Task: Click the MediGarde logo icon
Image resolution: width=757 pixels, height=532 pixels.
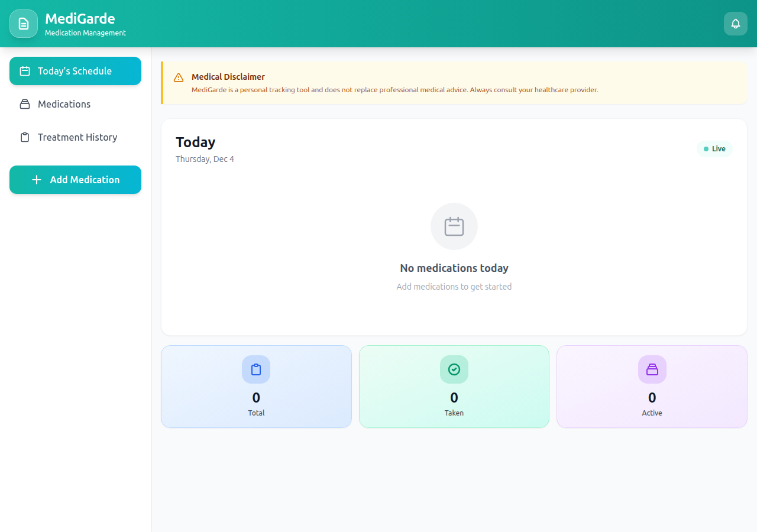Action: pos(24,24)
